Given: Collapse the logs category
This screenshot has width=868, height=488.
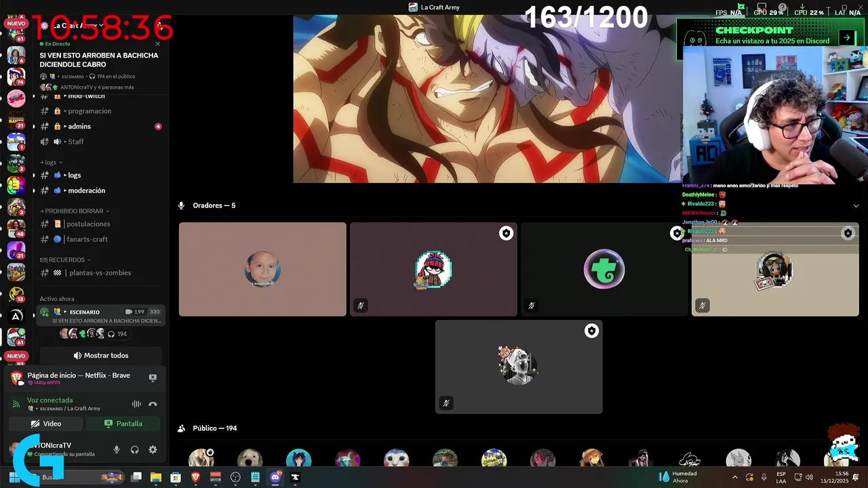Looking at the screenshot, I should click(x=51, y=163).
